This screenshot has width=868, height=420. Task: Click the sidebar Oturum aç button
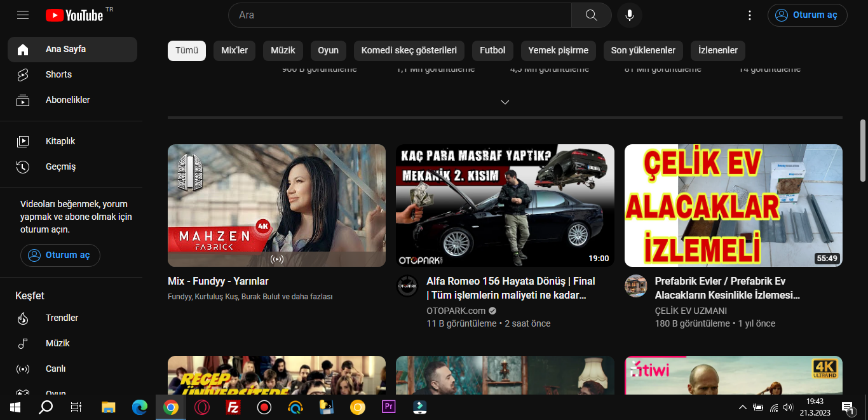60,255
